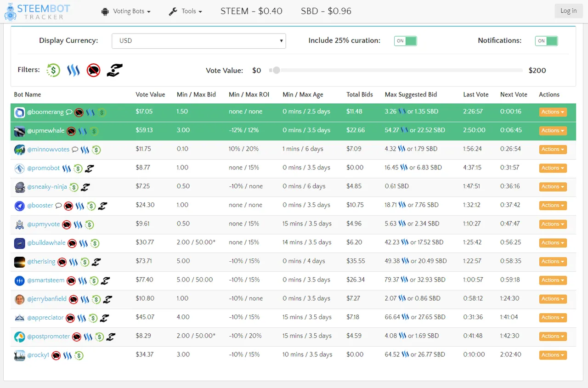Open the @therising bot link
Viewport: 588px width, 388px height.
[41, 261]
